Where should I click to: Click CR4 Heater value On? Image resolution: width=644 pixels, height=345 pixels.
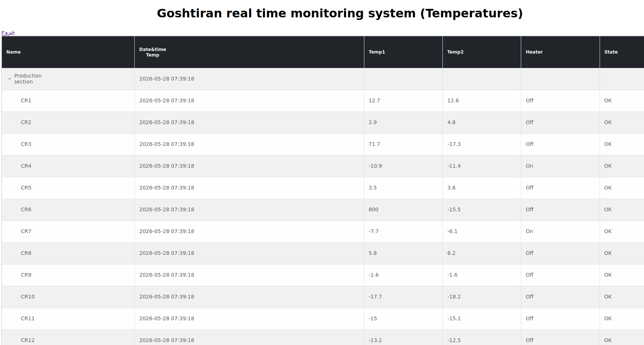pyautogui.click(x=529, y=166)
